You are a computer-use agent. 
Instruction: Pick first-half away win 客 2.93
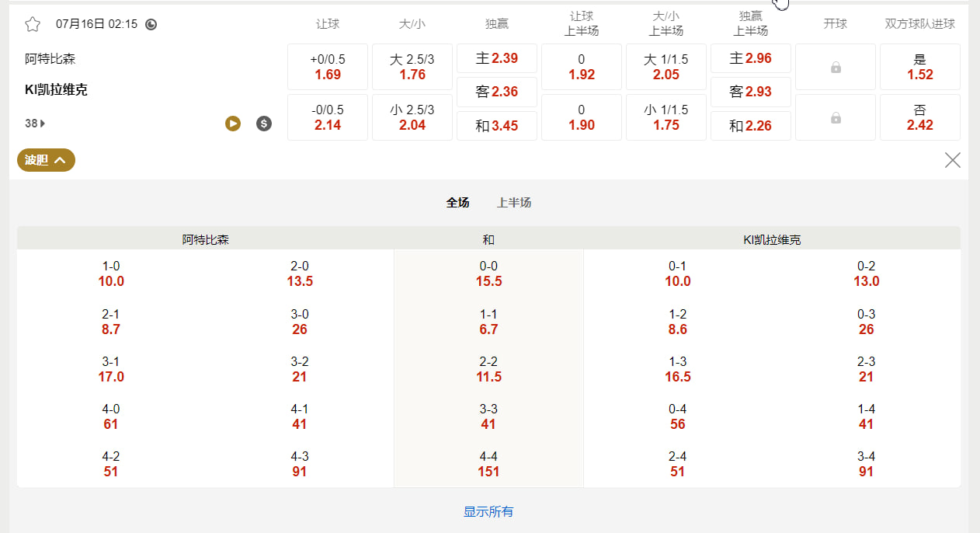click(751, 92)
